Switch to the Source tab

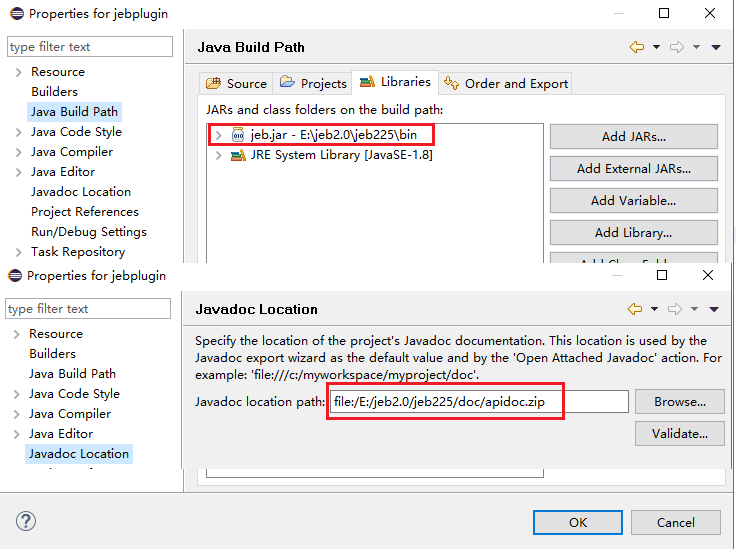(x=236, y=83)
